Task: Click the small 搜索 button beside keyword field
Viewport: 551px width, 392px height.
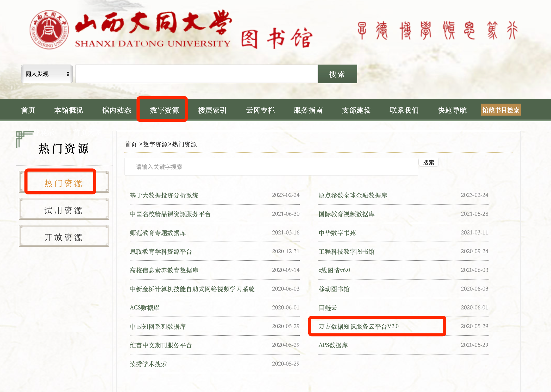Action: tap(428, 162)
